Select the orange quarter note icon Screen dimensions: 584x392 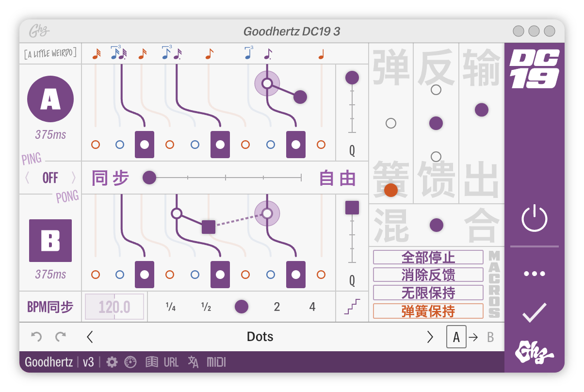[321, 54]
